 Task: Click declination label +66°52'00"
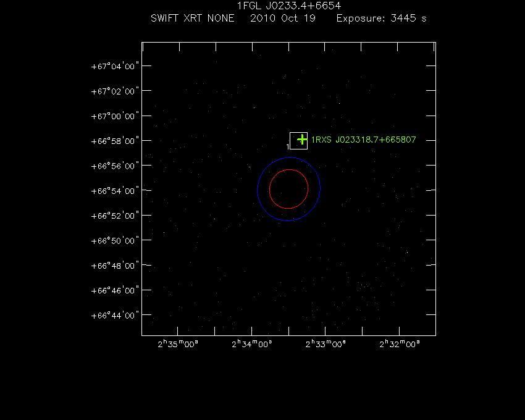(115, 216)
